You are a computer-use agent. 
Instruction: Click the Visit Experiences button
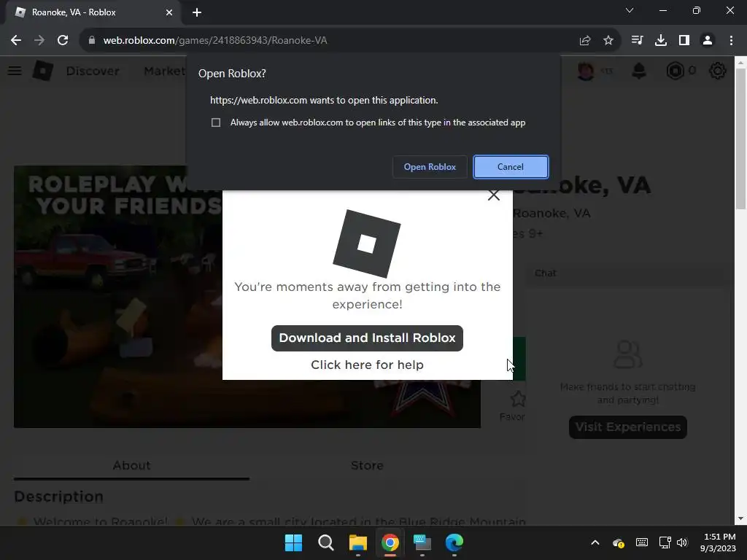(x=628, y=427)
